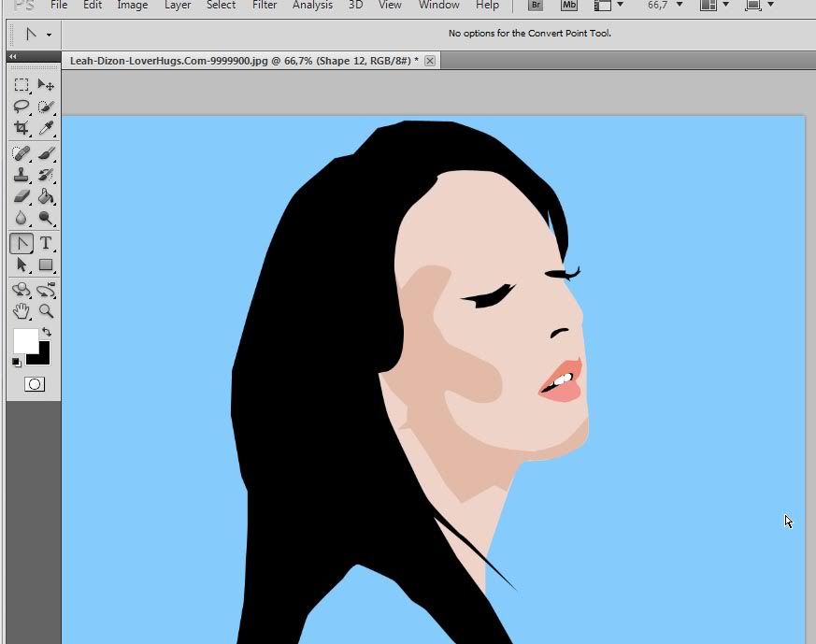The image size is (816, 644).
Task: Swap foreground and background colors
Action: pos(47,332)
